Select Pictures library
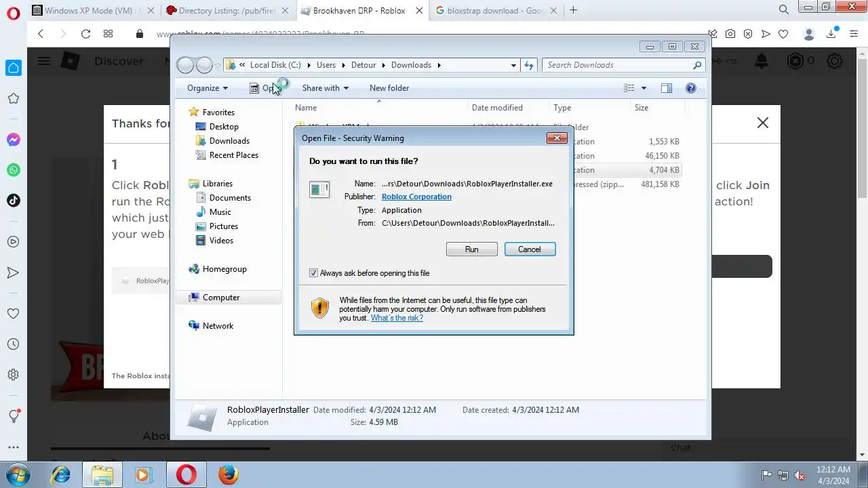Screen dimensions: 868x488 point(224,226)
